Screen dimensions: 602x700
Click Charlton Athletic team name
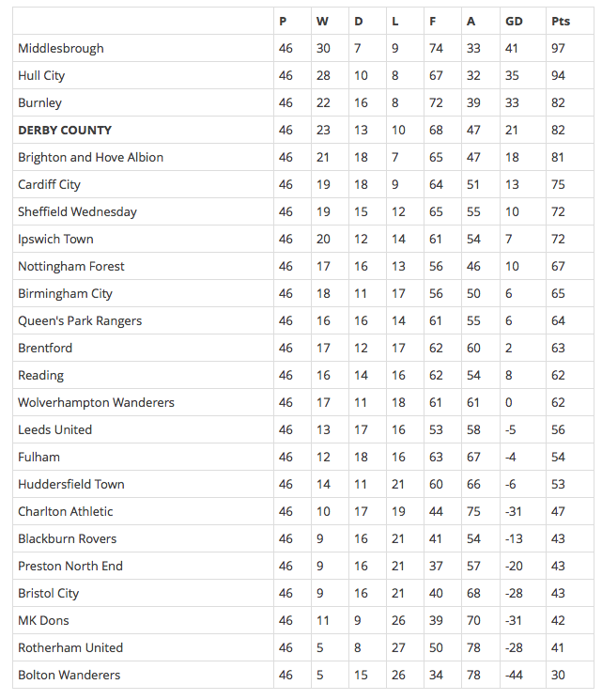(x=65, y=511)
